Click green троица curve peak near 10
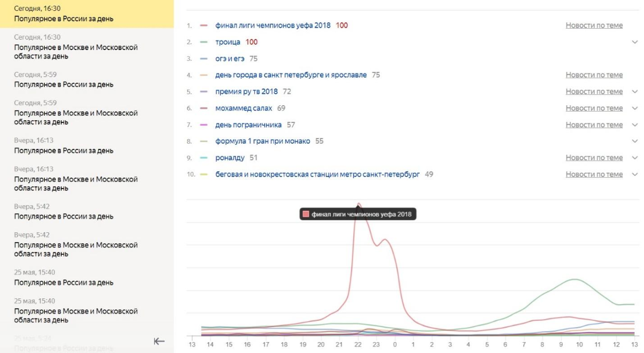 click(x=575, y=279)
